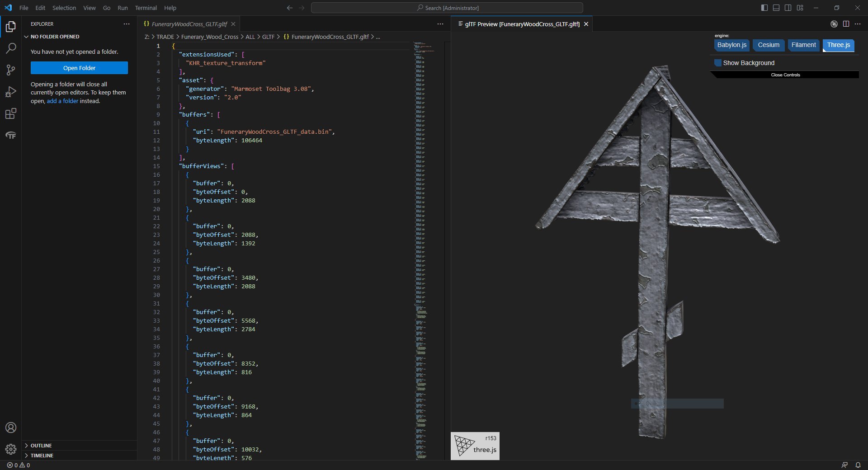This screenshot has height=470, width=868.
Task: Click the "KHR_texture_transform" extension string
Action: point(226,63)
